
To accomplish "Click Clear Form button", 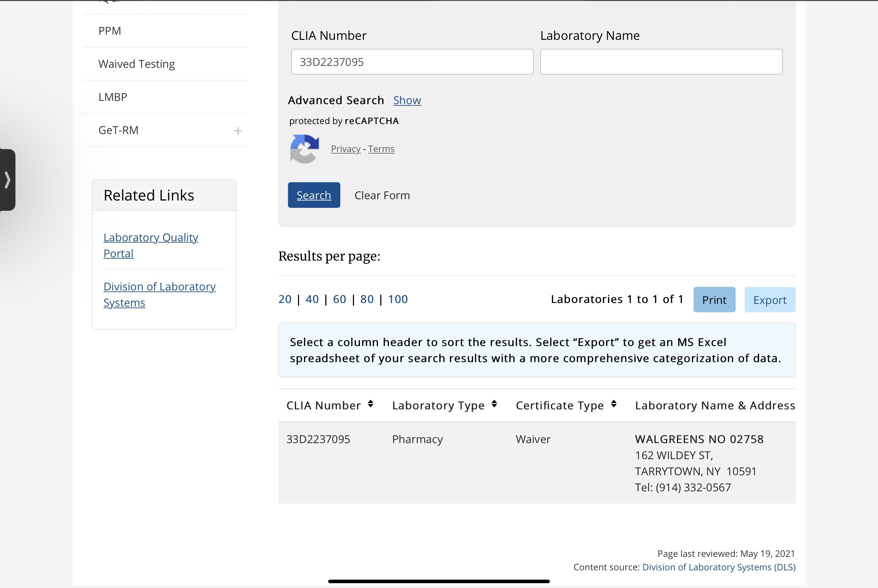I will (382, 195).
